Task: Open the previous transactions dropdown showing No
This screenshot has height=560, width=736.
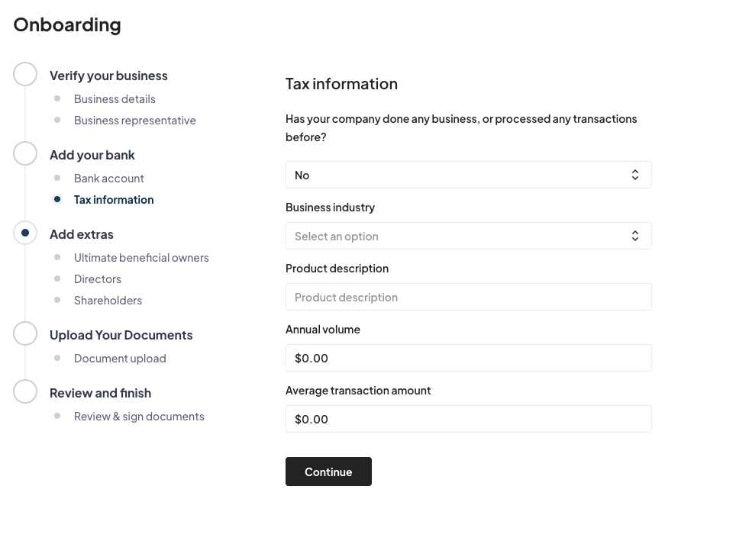Action: [469, 175]
